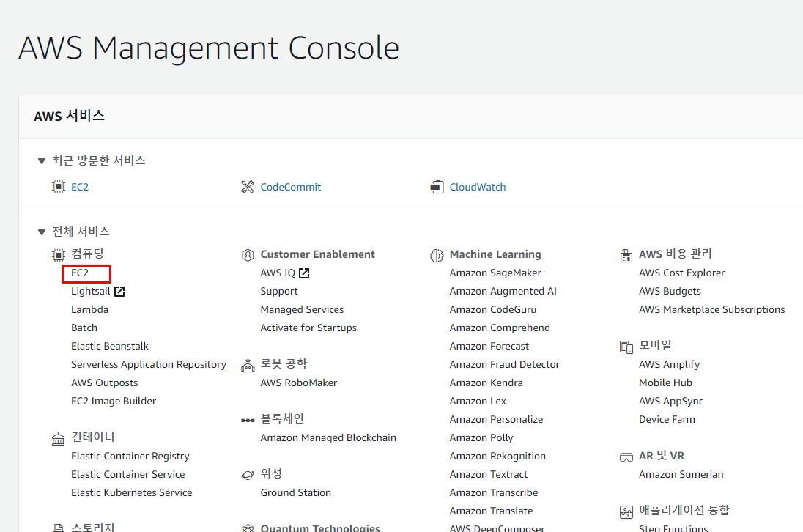Viewport: 803px width, 532px height.
Task: Click the CodeCommit tools icon
Action: point(248,187)
